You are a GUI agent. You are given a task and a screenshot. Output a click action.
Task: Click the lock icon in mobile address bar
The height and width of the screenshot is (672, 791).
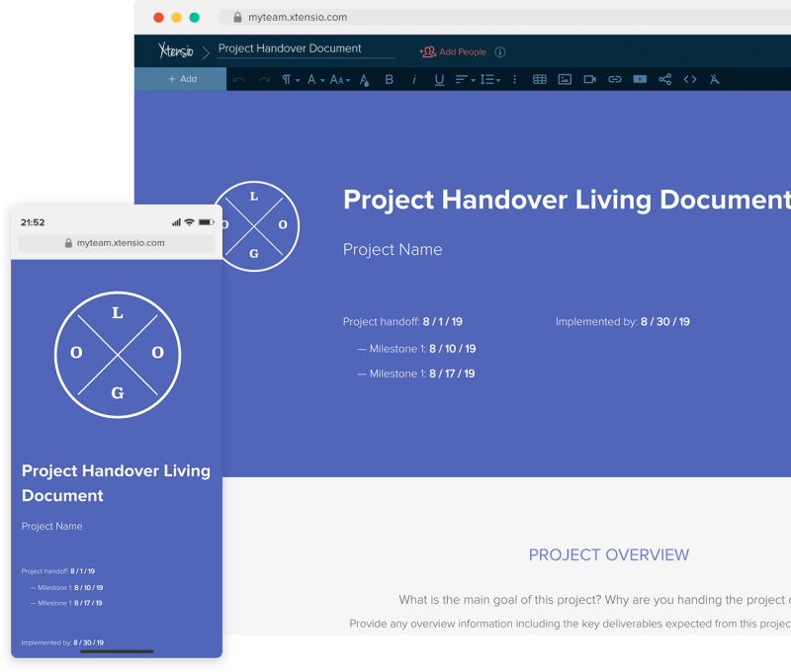coord(68,243)
